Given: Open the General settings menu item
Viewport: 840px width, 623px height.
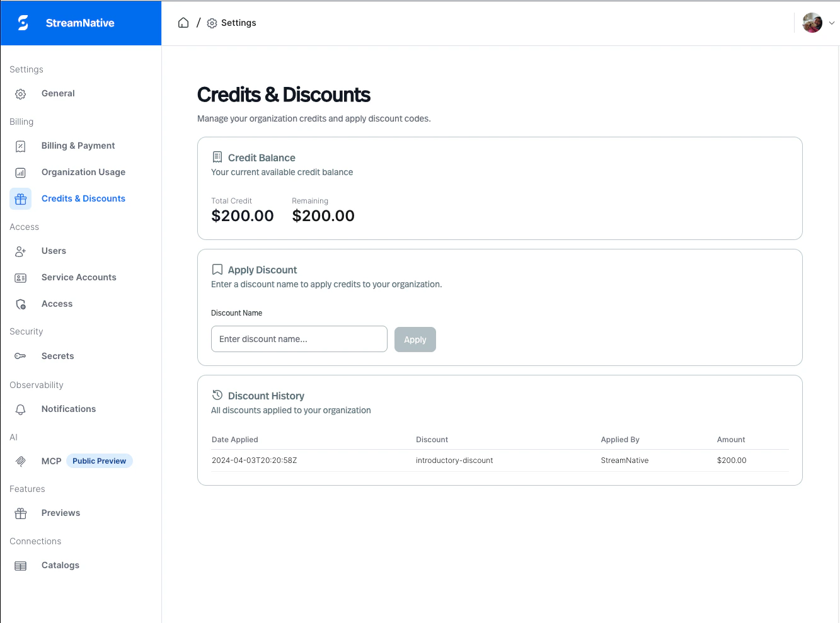Looking at the screenshot, I should (58, 93).
